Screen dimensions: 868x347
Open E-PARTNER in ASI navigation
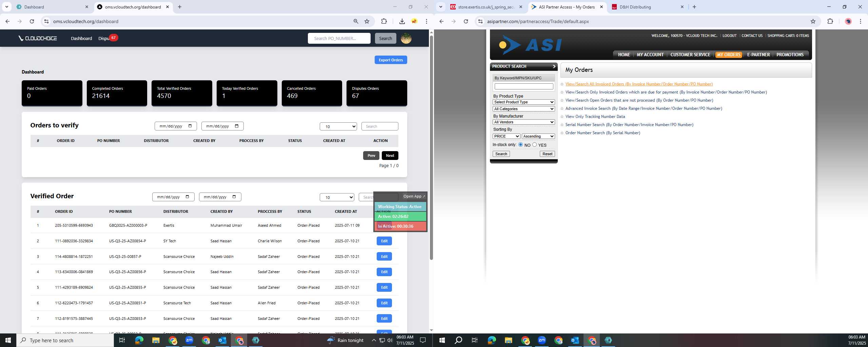point(758,55)
